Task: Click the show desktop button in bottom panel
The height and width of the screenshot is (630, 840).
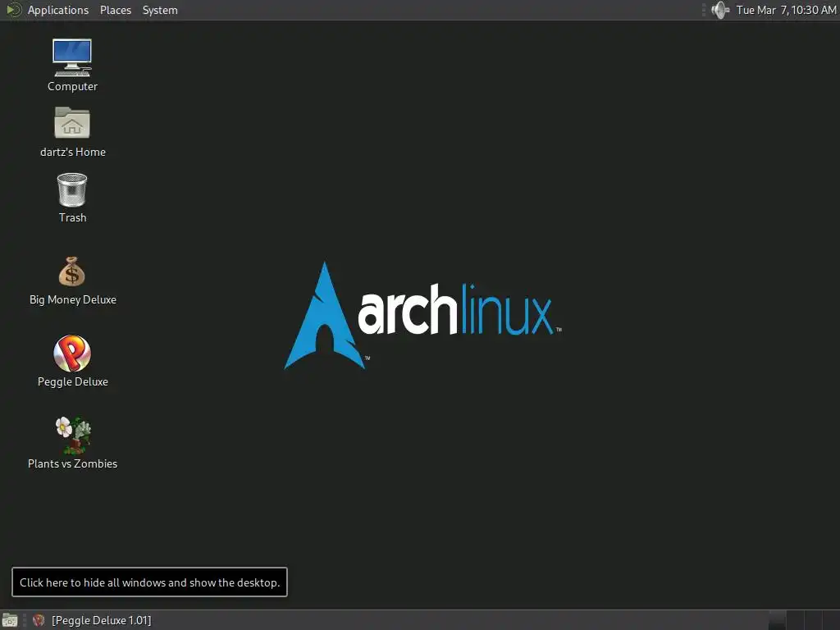Action: click(10, 620)
